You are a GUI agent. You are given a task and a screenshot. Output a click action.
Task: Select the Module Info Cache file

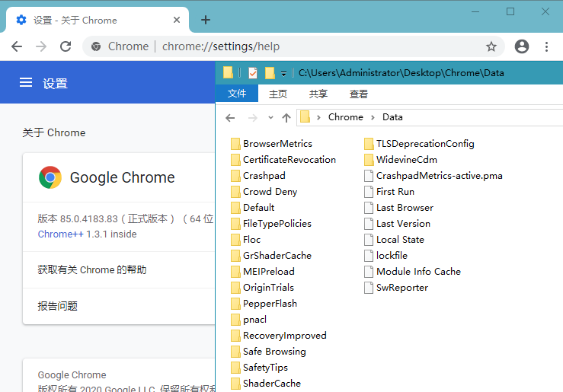[413, 272]
